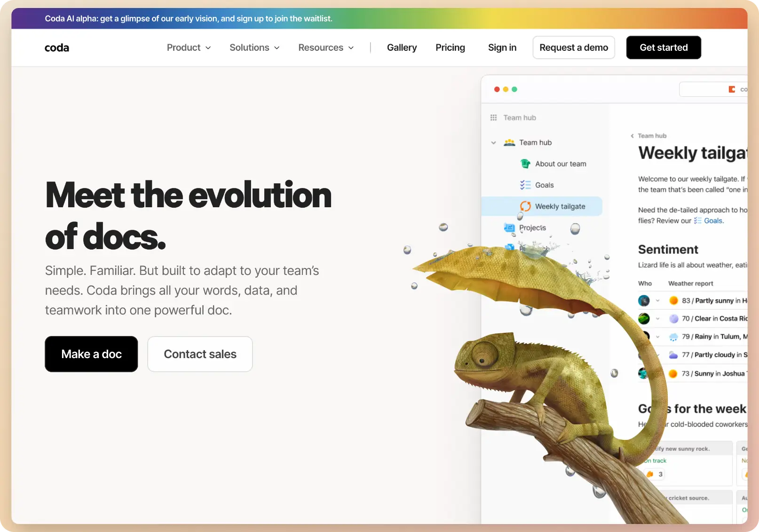Viewport: 759px width, 532px height.
Task: Click the blue Projects icon in sidebar
Action: [509, 228]
